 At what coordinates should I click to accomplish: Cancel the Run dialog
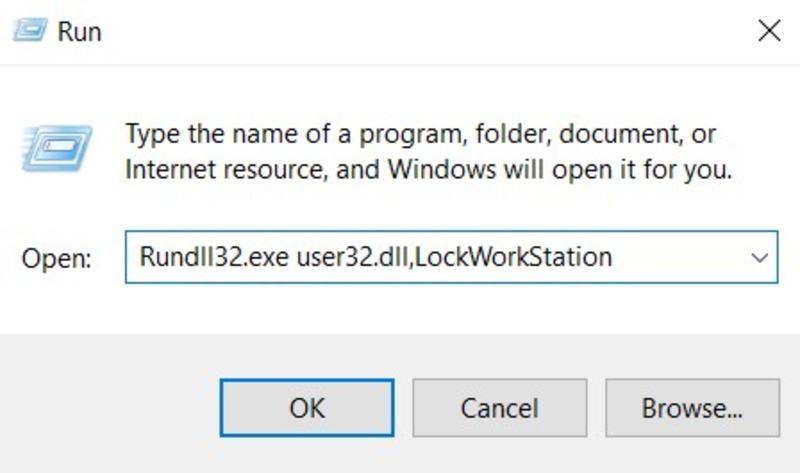(x=499, y=408)
